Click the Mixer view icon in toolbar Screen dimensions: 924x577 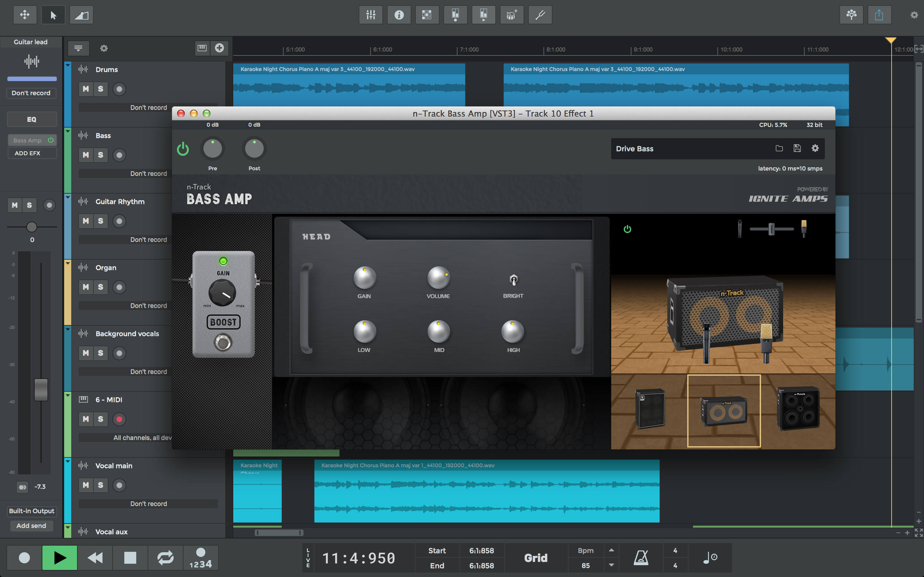coord(370,15)
